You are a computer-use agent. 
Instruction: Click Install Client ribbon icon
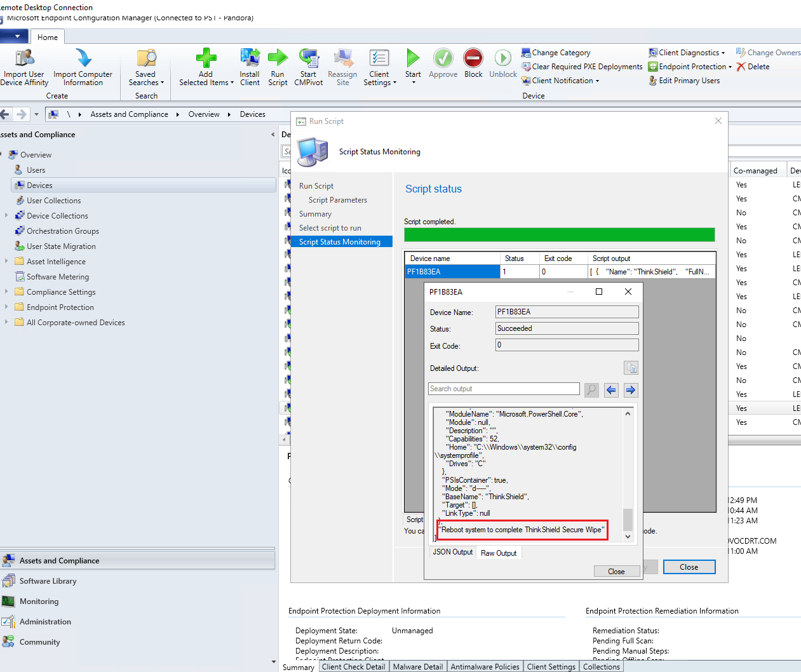[x=250, y=58]
